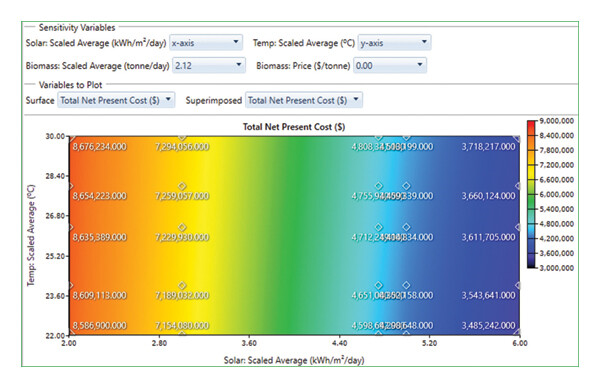Click the Total Net Present Cost chart title

(294, 127)
